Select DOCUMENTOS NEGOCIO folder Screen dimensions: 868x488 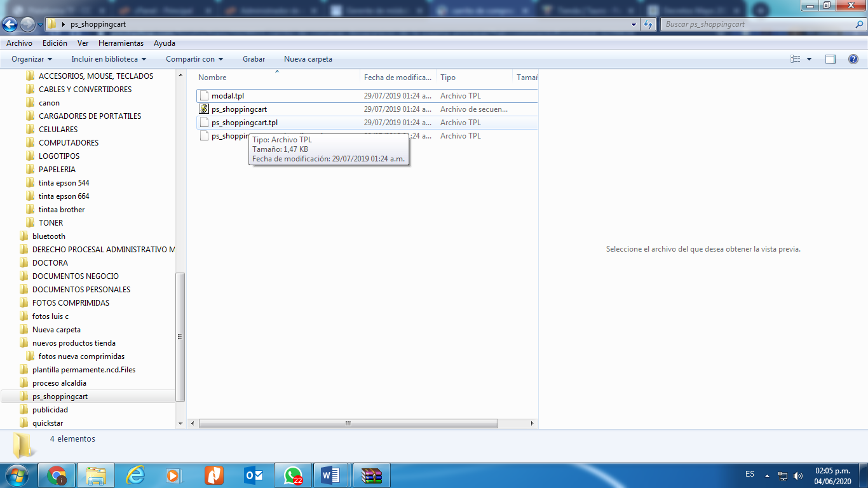76,276
